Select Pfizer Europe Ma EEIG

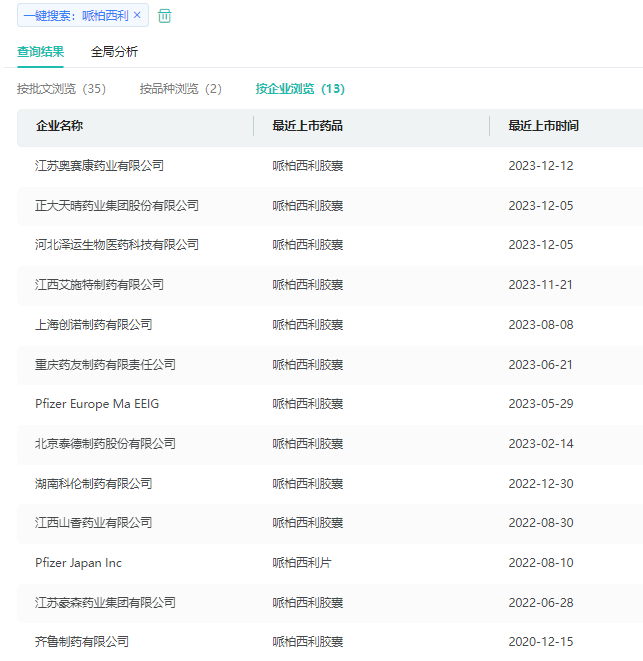[x=97, y=404]
